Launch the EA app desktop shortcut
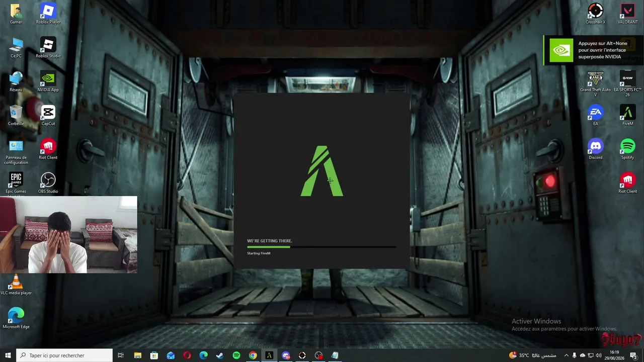This screenshot has width=644, height=362. [596, 115]
